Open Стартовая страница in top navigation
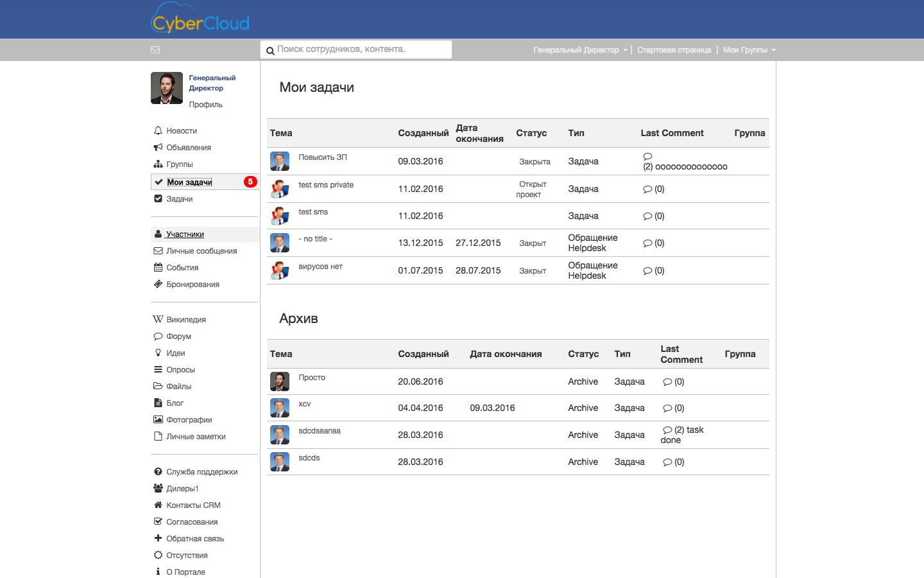Image resolution: width=924 pixels, height=578 pixels. [674, 50]
